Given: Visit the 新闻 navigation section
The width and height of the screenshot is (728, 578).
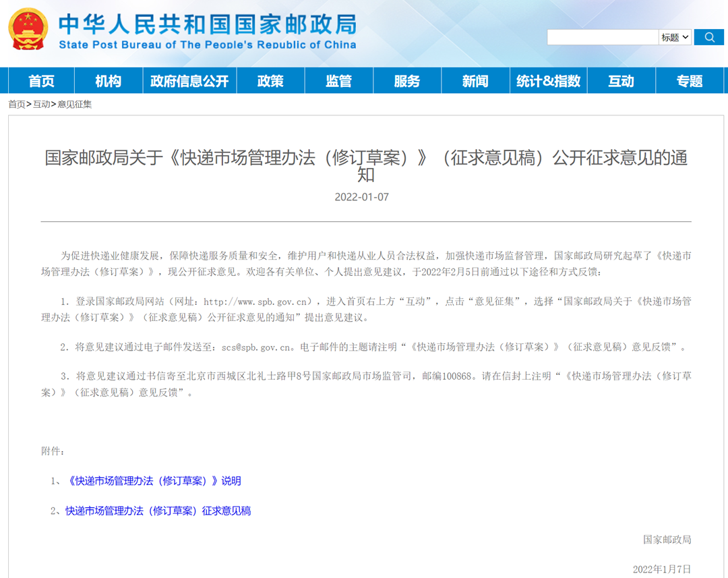Looking at the screenshot, I should click(x=475, y=81).
